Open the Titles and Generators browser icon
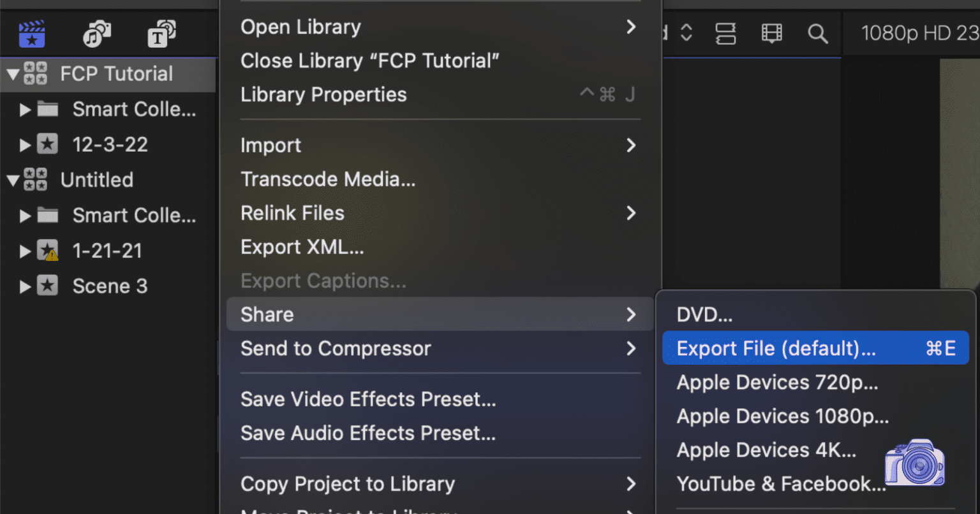Viewport: 980px width, 514px height. (161, 33)
